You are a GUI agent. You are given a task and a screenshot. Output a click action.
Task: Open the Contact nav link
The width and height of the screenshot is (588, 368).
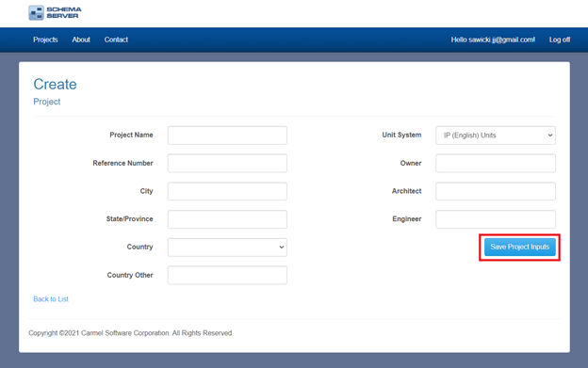[x=116, y=40]
